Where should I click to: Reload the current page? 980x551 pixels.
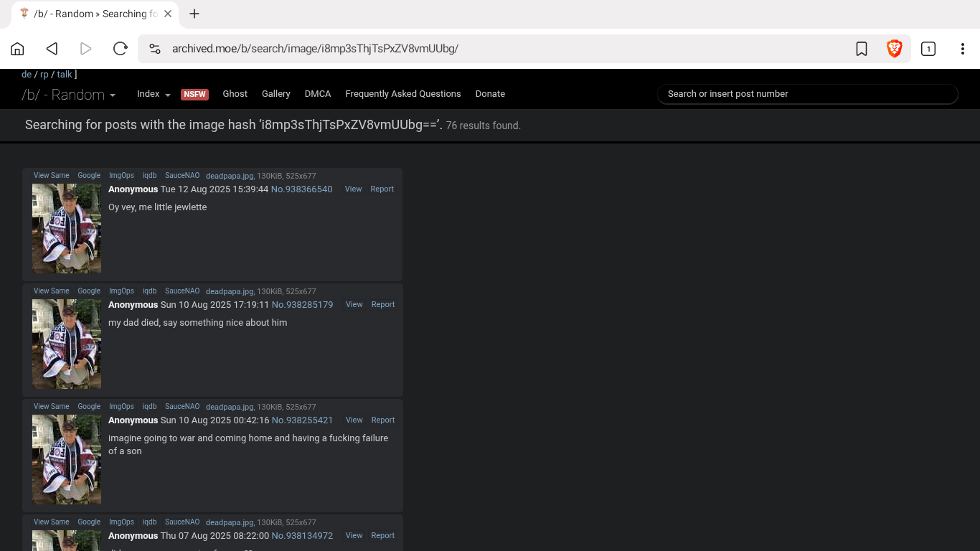coord(121,49)
